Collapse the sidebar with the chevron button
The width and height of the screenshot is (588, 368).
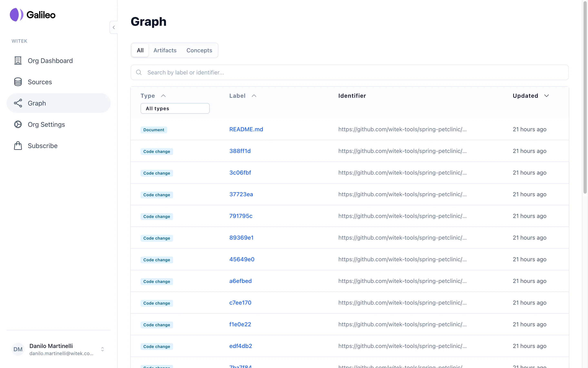click(x=114, y=27)
